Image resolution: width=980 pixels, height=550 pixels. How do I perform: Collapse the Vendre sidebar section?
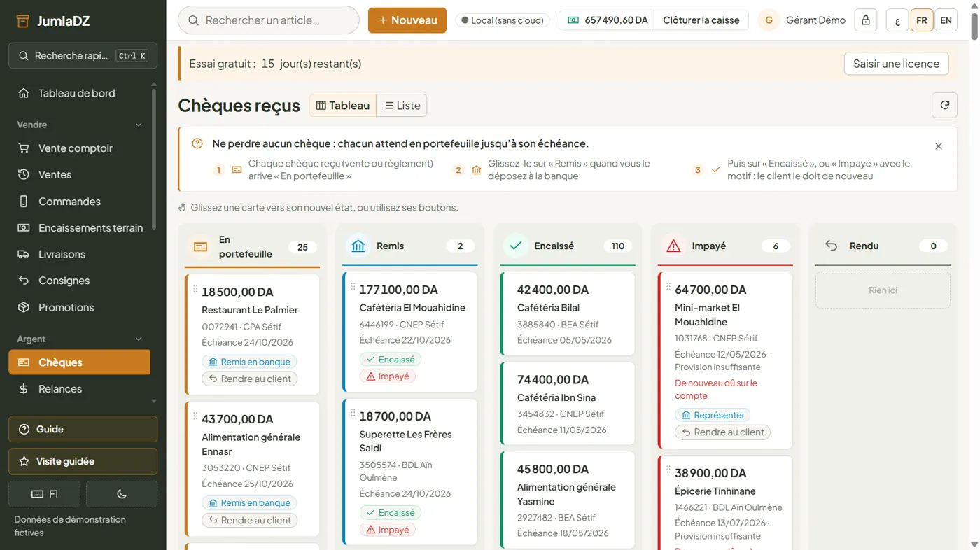point(138,125)
